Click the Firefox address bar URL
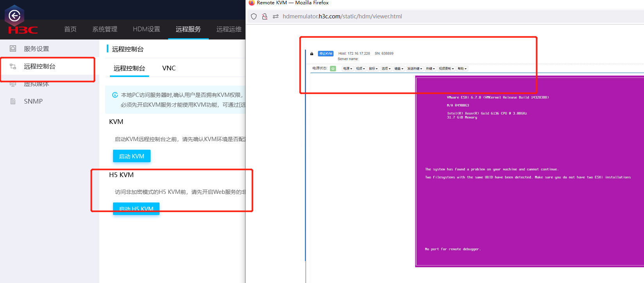644x283 pixels. [x=342, y=16]
